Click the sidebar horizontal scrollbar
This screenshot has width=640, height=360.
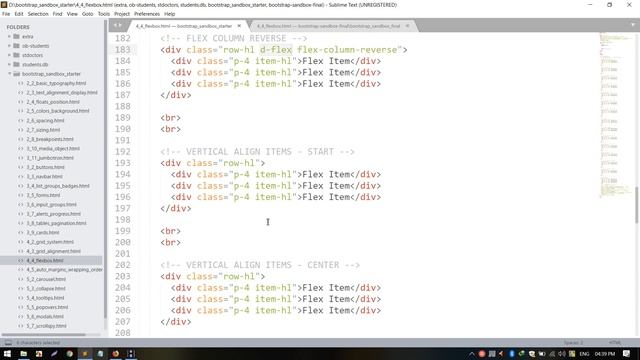[43, 335]
